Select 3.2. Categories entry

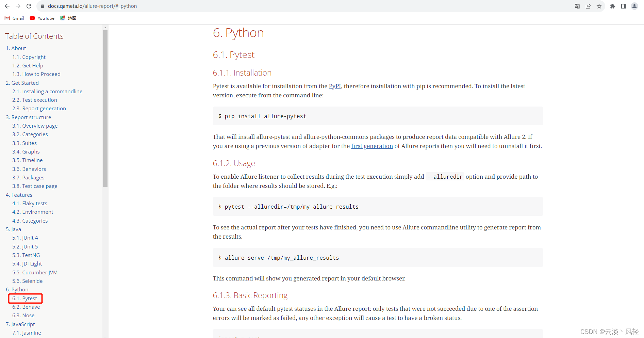(30, 134)
